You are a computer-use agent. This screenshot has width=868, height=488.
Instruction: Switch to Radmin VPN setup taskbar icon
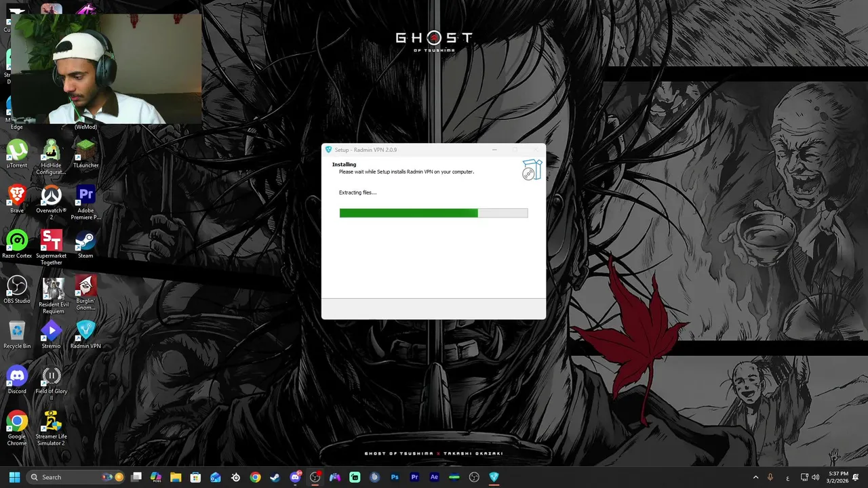(x=494, y=477)
